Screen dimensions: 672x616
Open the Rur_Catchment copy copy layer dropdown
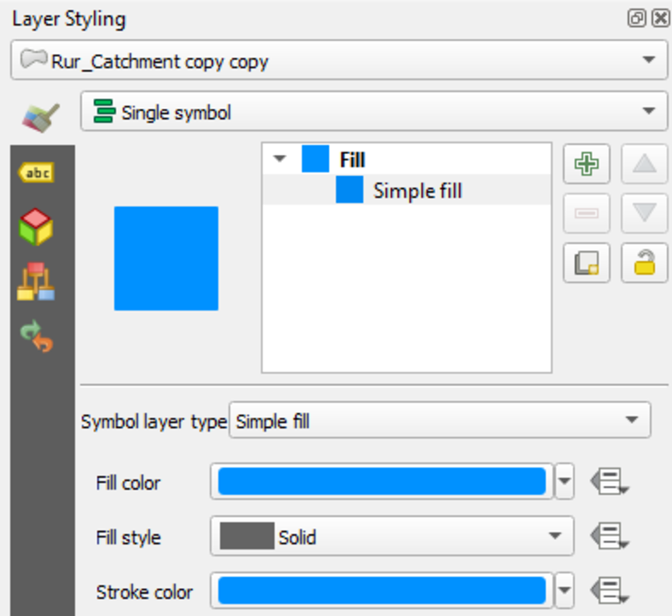click(339, 60)
